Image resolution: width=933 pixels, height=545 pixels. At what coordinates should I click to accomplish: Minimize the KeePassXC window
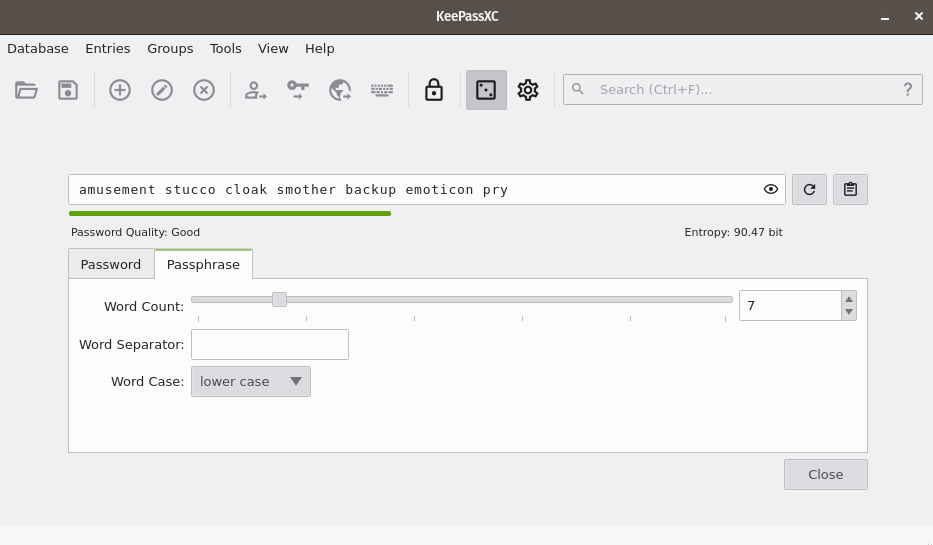885,17
